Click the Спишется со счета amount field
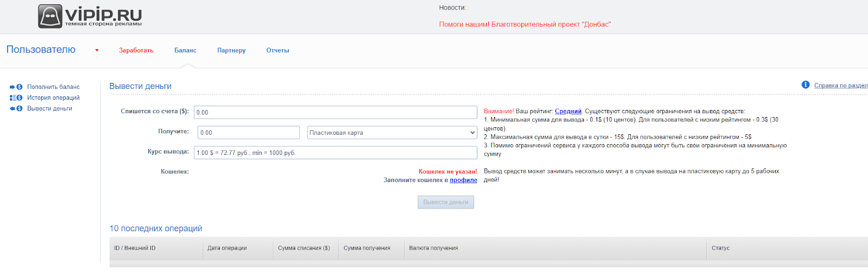This screenshot has height=279, width=868. point(335,112)
